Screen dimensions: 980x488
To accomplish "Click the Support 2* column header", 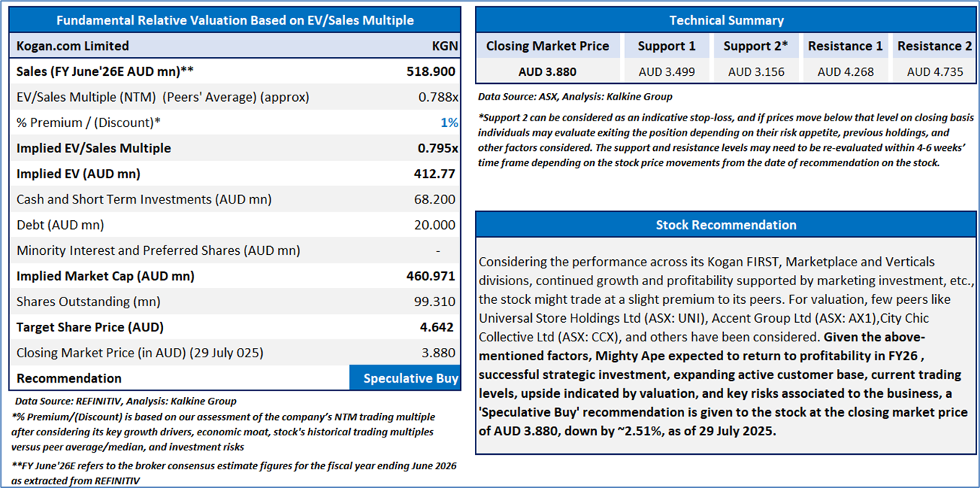I will [756, 46].
